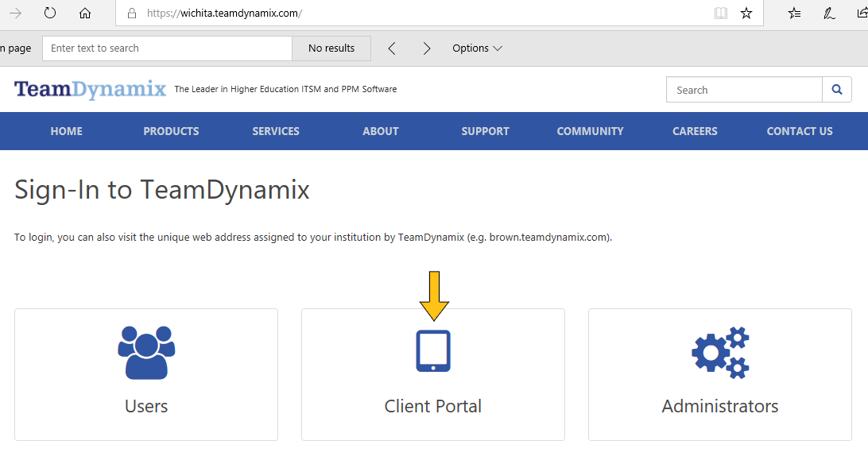Open the ABOUT menu item
Screen dimensions: 868x464
tap(381, 131)
